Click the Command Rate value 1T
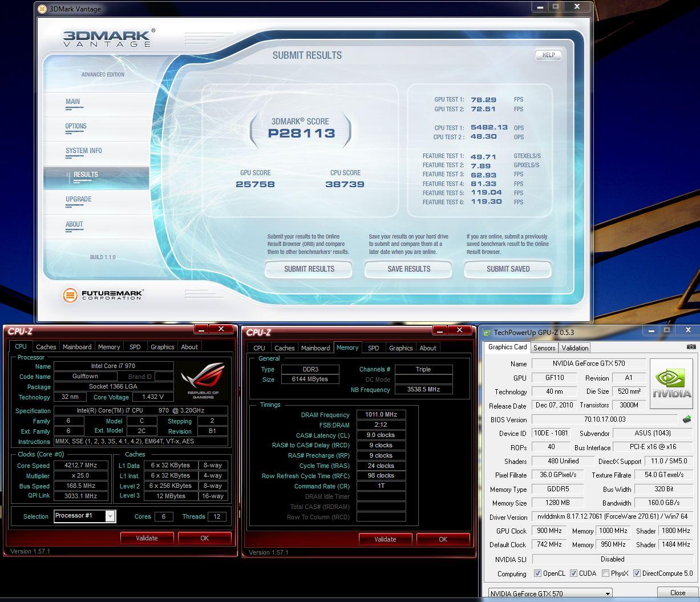Image resolution: width=700 pixels, height=602 pixels. point(381,486)
